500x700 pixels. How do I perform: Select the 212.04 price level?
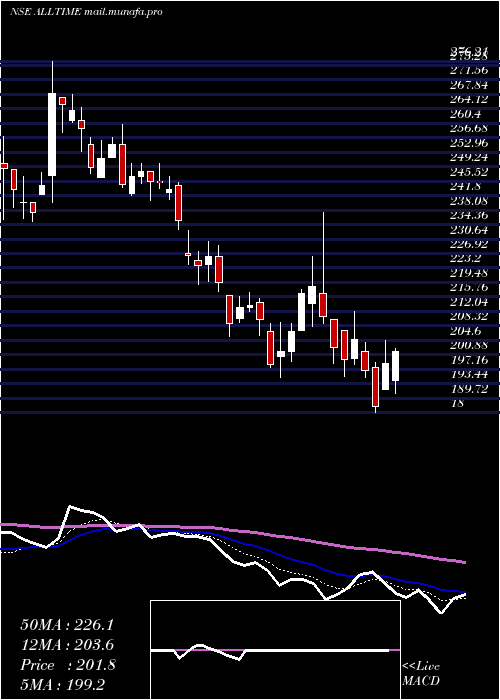(469, 302)
